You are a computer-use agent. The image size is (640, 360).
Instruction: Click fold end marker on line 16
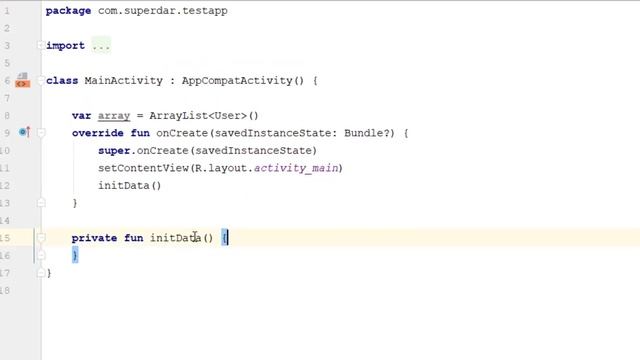coord(41,256)
